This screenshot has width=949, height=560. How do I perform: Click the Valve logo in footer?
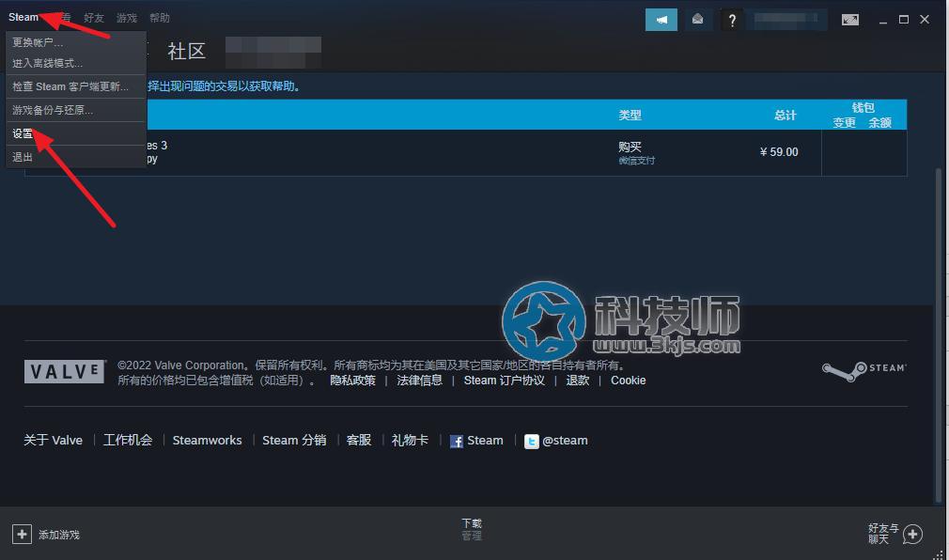coord(65,371)
